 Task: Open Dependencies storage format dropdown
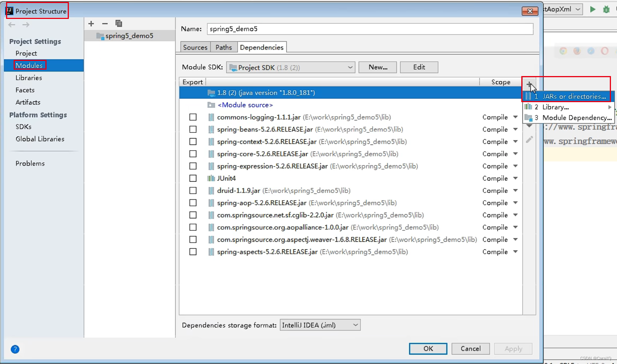(x=320, y=325)
